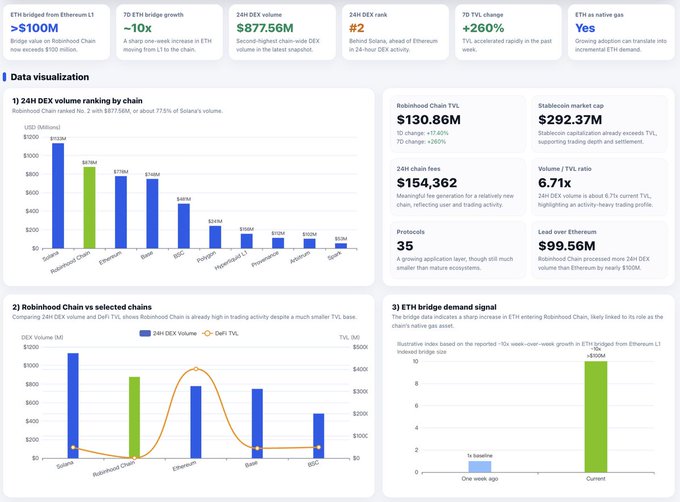Image resolution: width=680 pixels, height=502 pixels.
Task: Click the light blue 1x baseline bar
Action: [480, 466]
